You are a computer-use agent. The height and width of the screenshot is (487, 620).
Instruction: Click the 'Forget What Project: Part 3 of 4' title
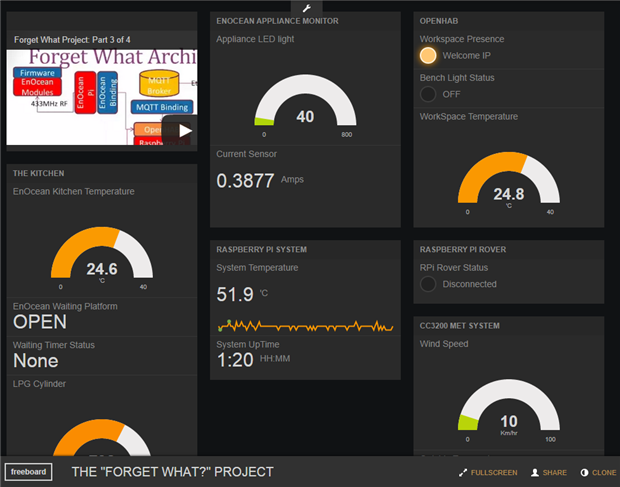coord(72,40)
